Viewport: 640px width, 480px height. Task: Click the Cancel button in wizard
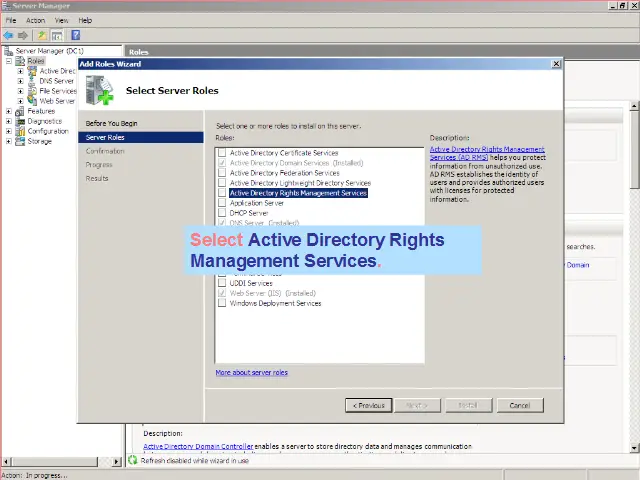pyautogui.click(x=519, y=405)
